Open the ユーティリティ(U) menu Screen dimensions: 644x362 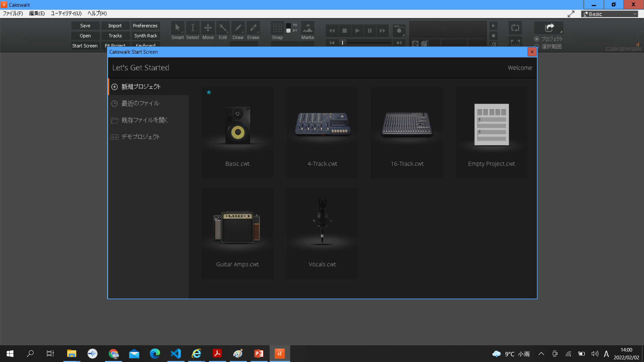click(66, 13)
